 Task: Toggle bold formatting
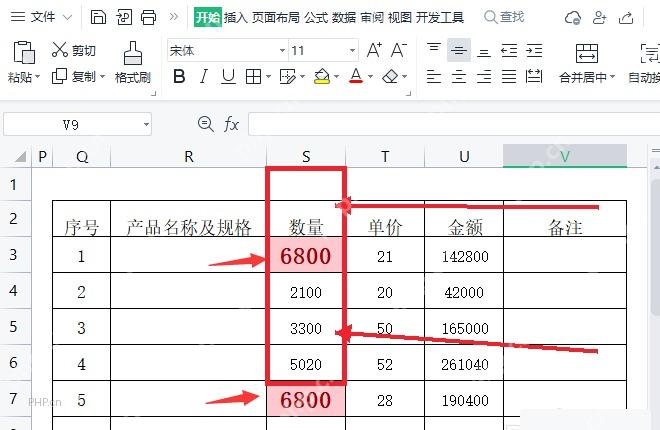(179, 76)
